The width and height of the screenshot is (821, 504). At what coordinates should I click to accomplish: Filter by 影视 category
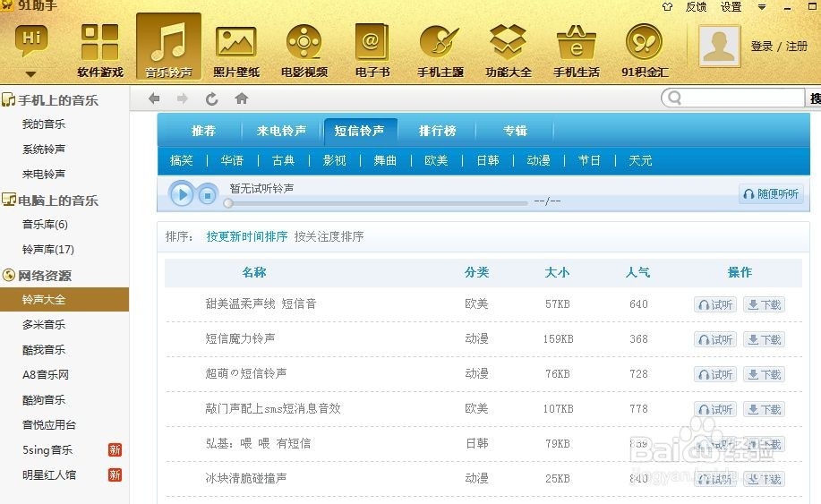pos(334,160)
